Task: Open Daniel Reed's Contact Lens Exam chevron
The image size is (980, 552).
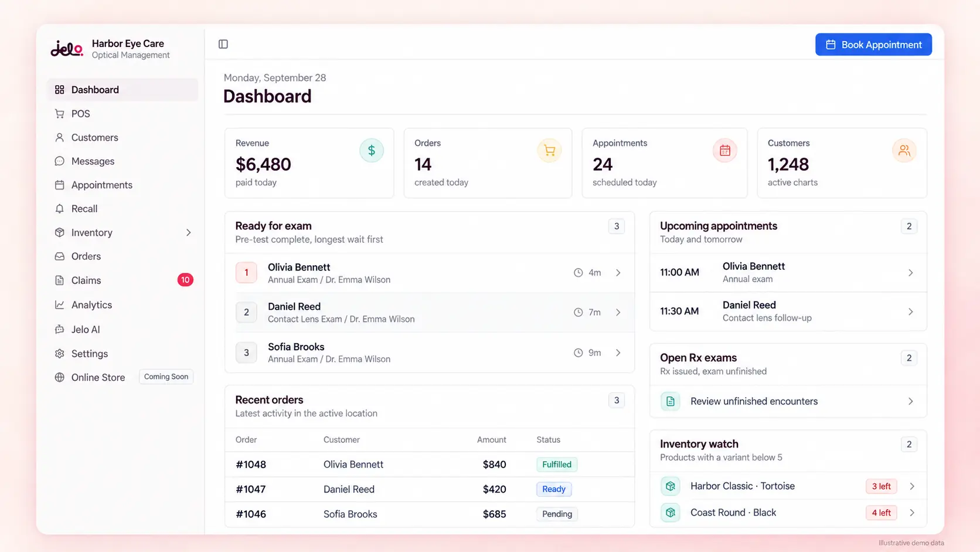Action: (x=618, y=313)
